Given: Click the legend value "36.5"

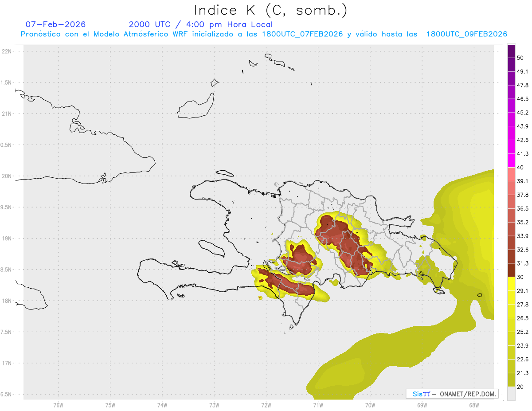Looking at the screenshot, I should tap(523, 209).
